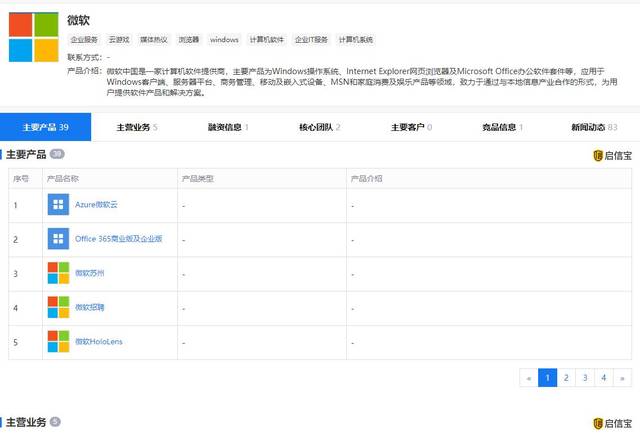
Task: Open the 微软招聘 product link
Action: (90, 307)
